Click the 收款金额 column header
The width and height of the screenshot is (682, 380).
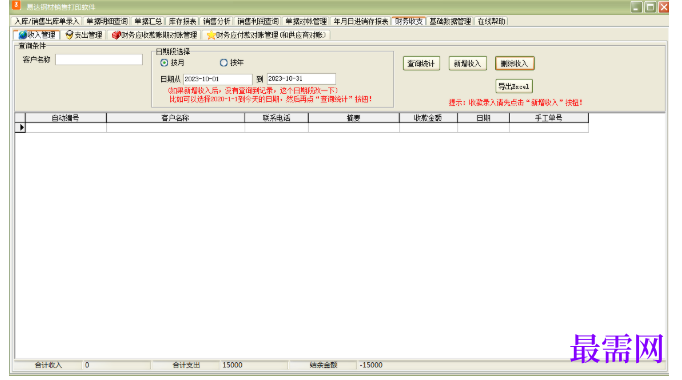pos(428,118)
